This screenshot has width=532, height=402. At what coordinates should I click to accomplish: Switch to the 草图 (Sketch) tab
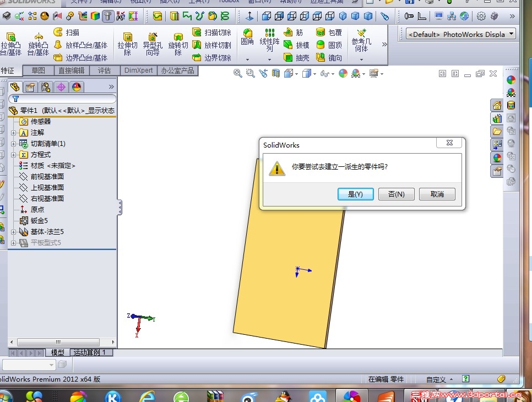click(x=39, y=70)
